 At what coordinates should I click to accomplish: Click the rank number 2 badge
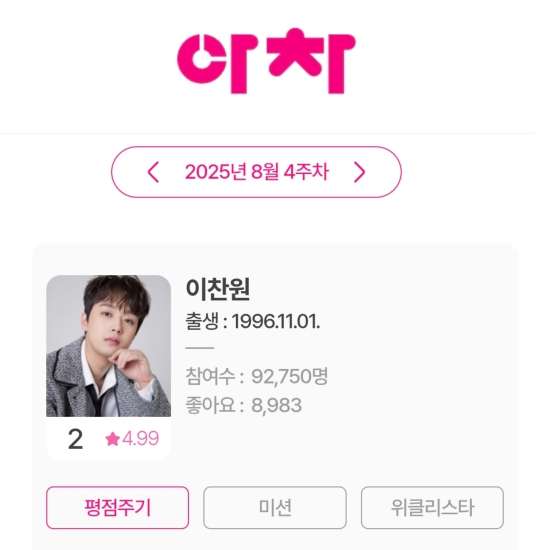(75, 439)
